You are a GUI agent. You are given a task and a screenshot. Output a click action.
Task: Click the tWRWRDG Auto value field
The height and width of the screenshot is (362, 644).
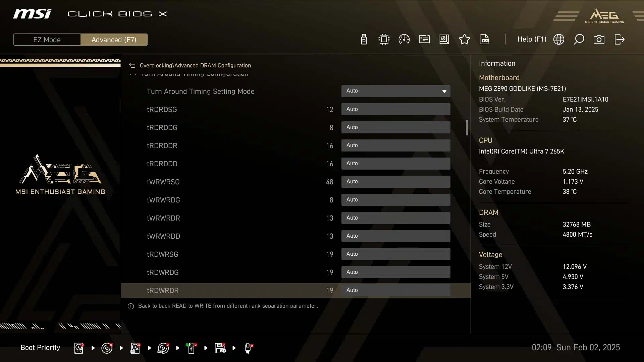pyautogui.click(x=396, y=200)
